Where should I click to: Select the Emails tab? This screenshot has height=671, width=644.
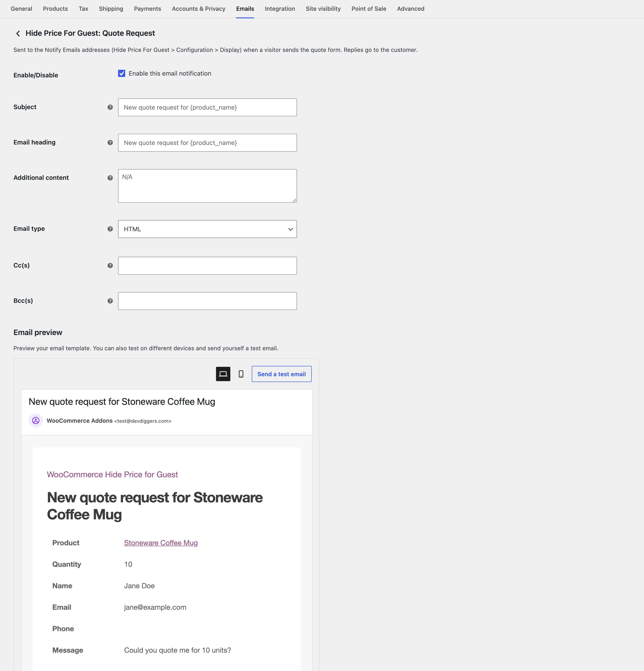[245, 8]
